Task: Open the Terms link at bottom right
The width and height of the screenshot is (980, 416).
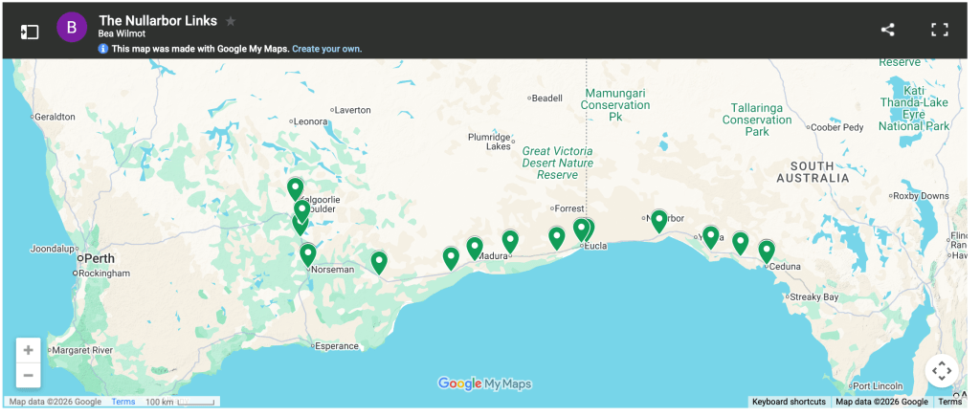Action: point(949,402)
